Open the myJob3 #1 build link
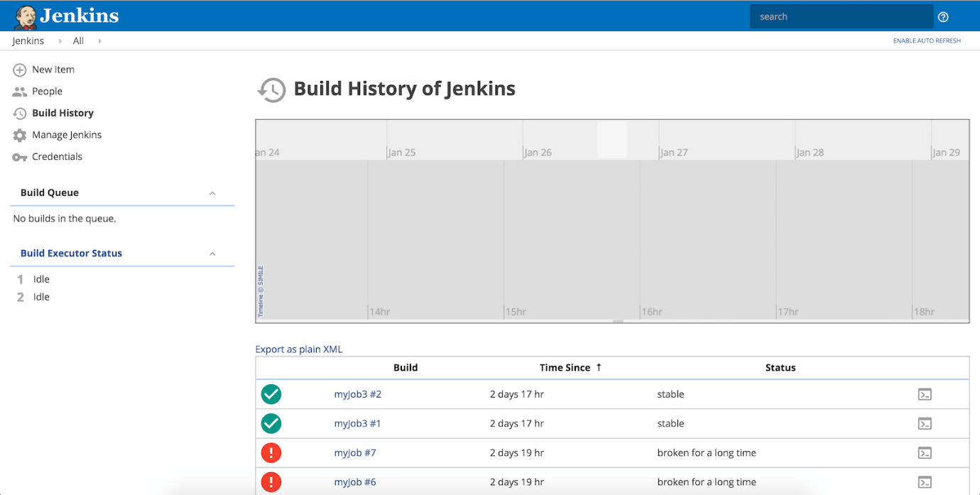This screenshot has height=495, width=980. (358, 423)
